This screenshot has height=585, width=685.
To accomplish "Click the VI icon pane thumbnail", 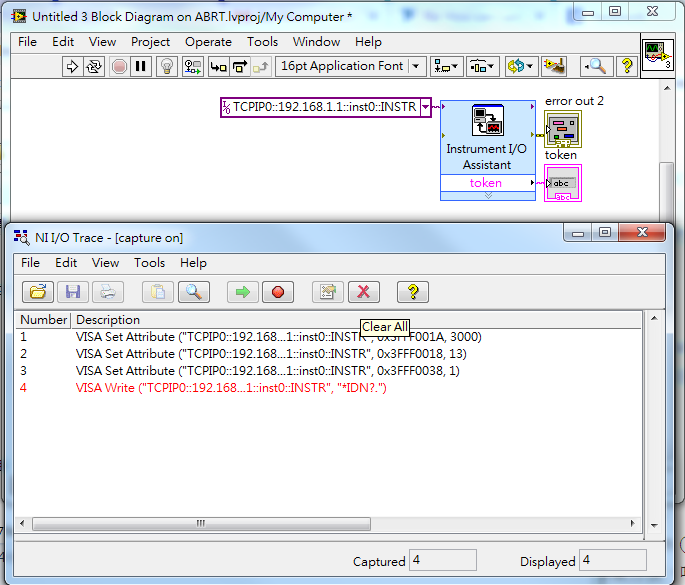I will 658,55.
